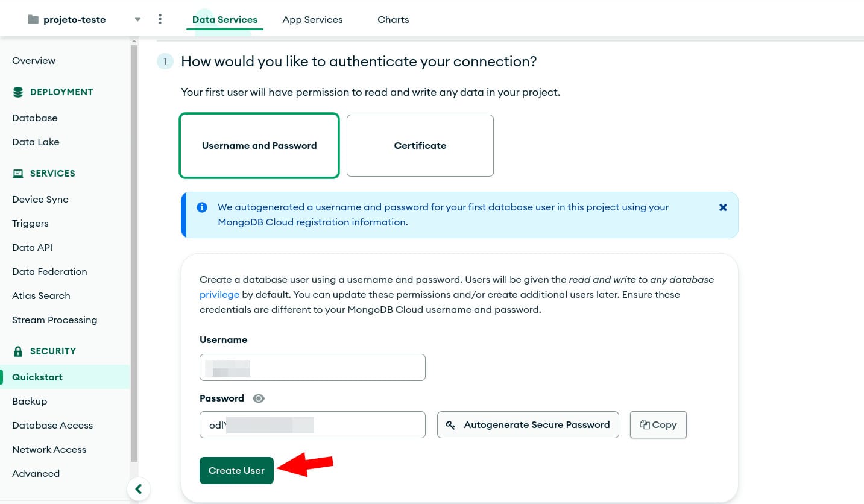Click the Deployment database stack icon

click(x=18, y=92)
